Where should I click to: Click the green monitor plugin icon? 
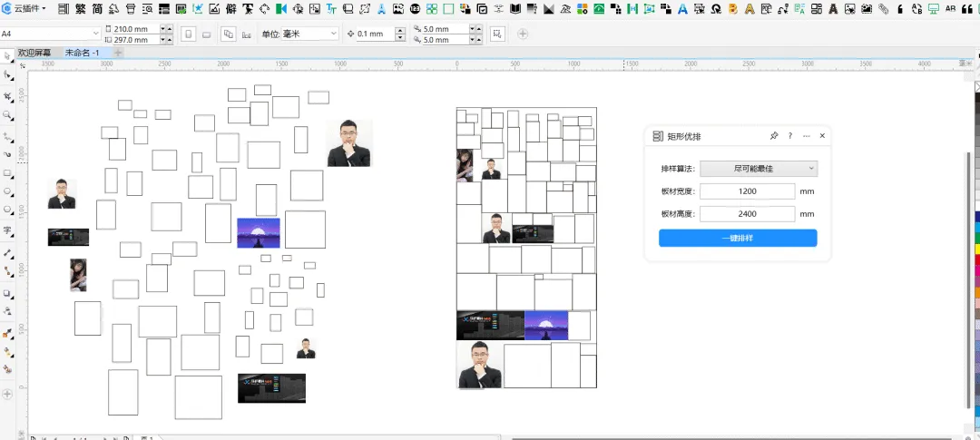[934, 9]
